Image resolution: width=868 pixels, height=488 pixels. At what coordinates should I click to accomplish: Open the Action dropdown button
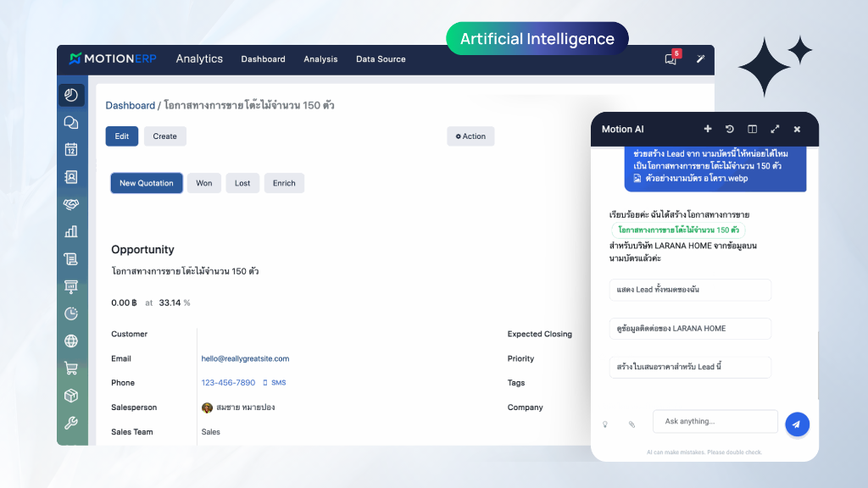click(470, 136)
